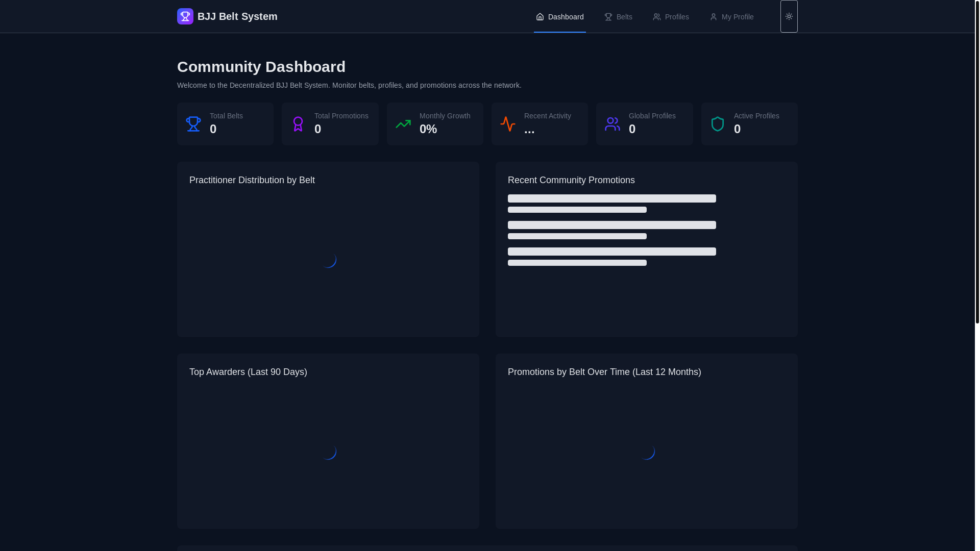Click the welcome description text

(x=349, y=85)
